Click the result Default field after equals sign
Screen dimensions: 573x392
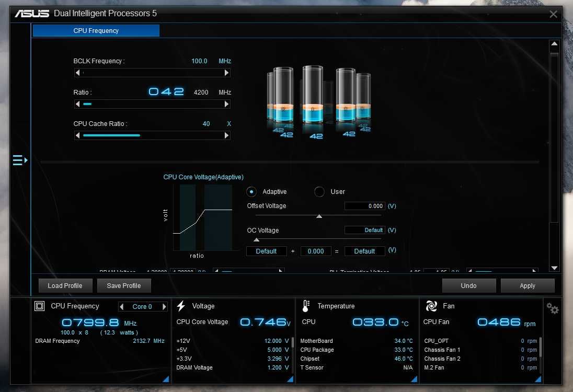coord(364,251)
